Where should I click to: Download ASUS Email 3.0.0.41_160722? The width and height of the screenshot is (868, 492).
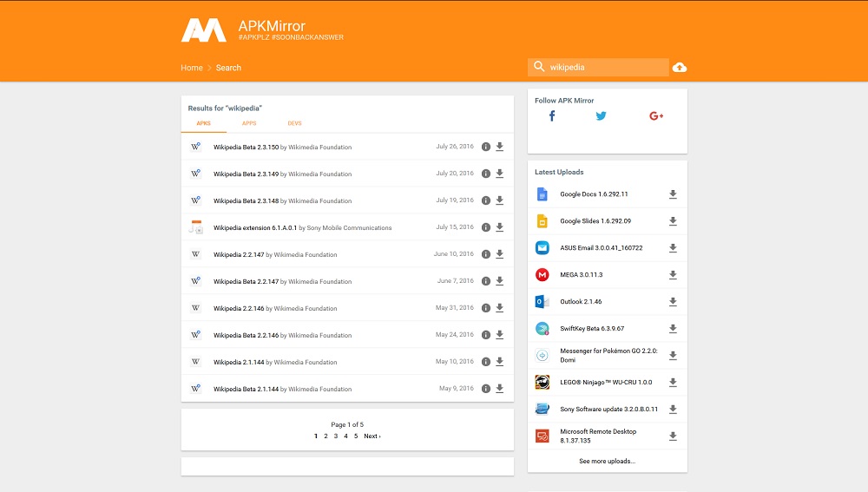pos(673,248)
